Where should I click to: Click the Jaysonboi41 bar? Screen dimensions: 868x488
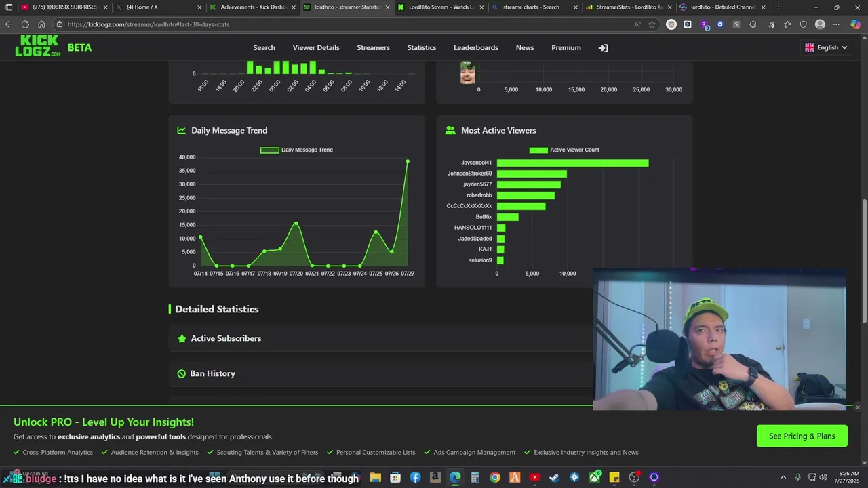[x=572, y=163]
